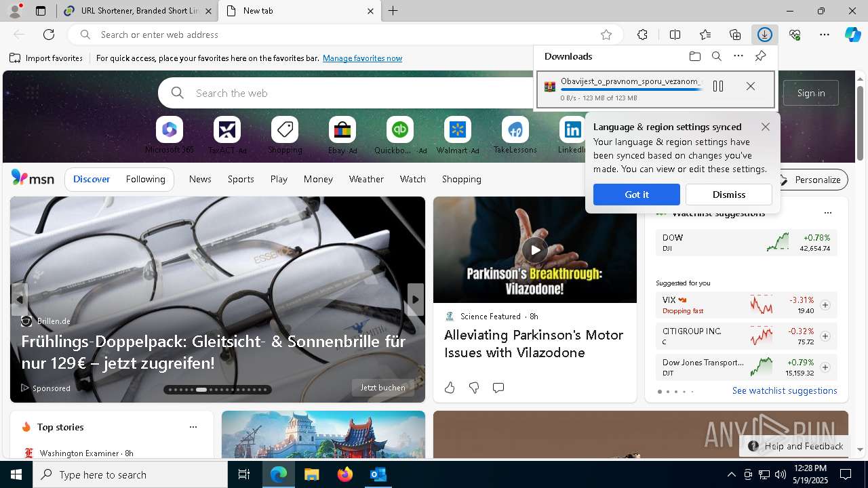Image resolution: width=868 pixels, height=488 pixels.
Task: Show hidden system tray icons chevron
Action: [731, 475]
